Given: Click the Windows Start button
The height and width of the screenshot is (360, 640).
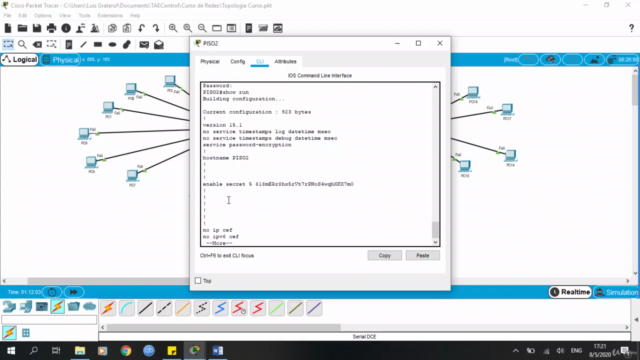Looking at the screenshot, I should [11, 351].
